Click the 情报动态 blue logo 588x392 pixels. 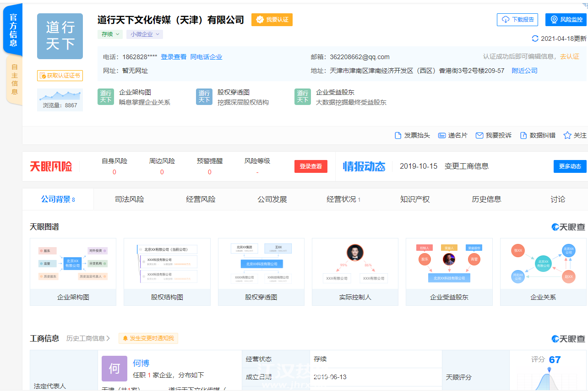point(364,166)
